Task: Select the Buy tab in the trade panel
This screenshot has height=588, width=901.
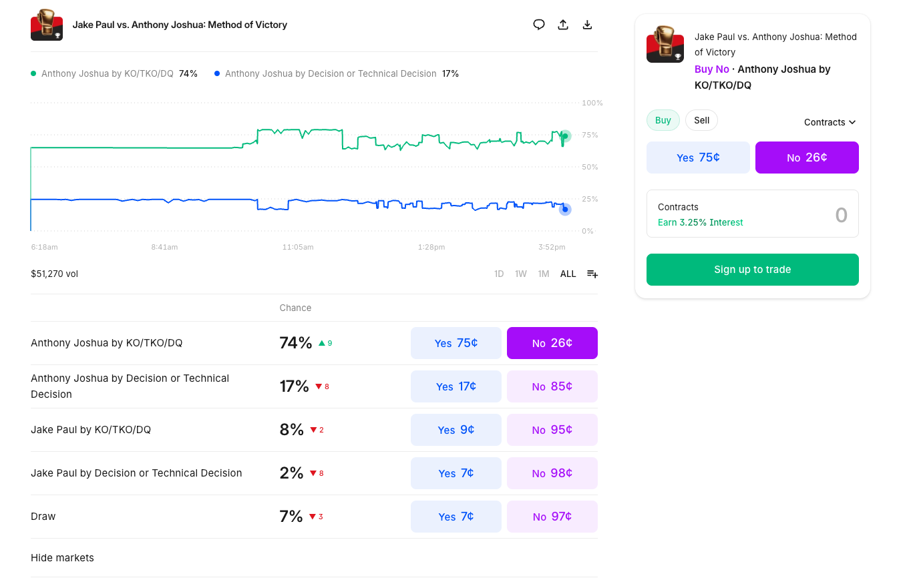Action: tap(663, 120)
